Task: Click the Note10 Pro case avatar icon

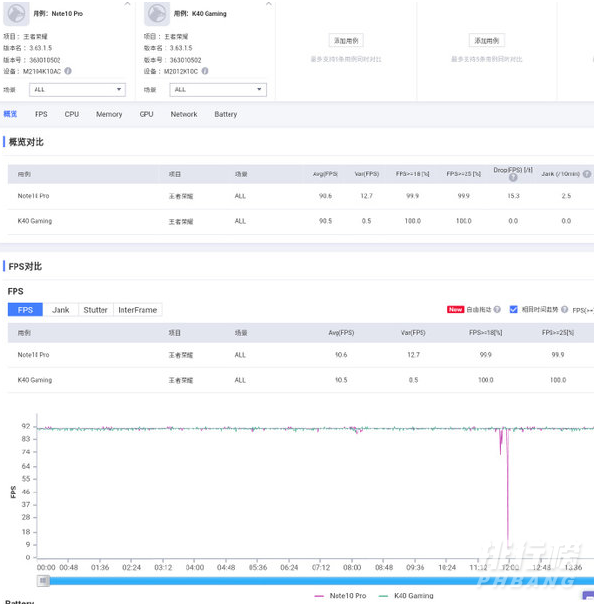Action: (x=16, y=14)
